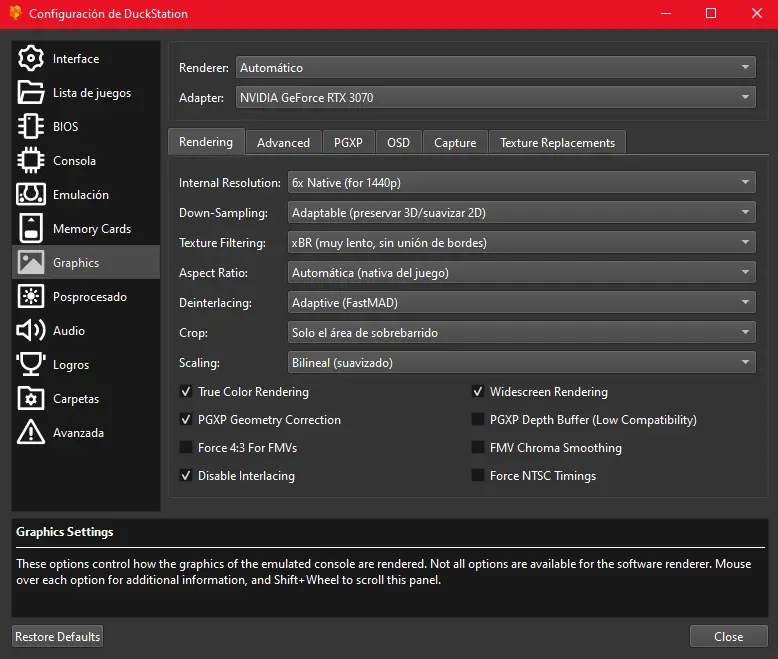Select the Audio speaker icon

[x=31, y=330]
